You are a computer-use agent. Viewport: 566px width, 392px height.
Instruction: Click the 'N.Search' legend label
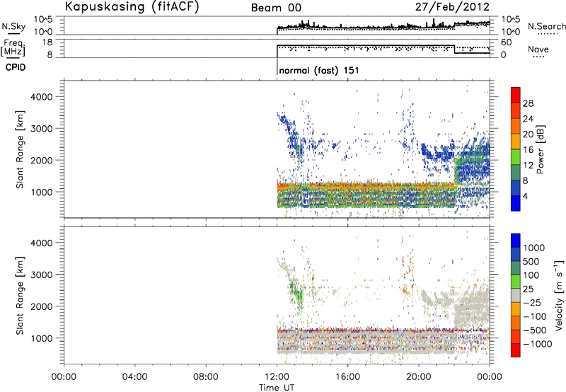546,26
